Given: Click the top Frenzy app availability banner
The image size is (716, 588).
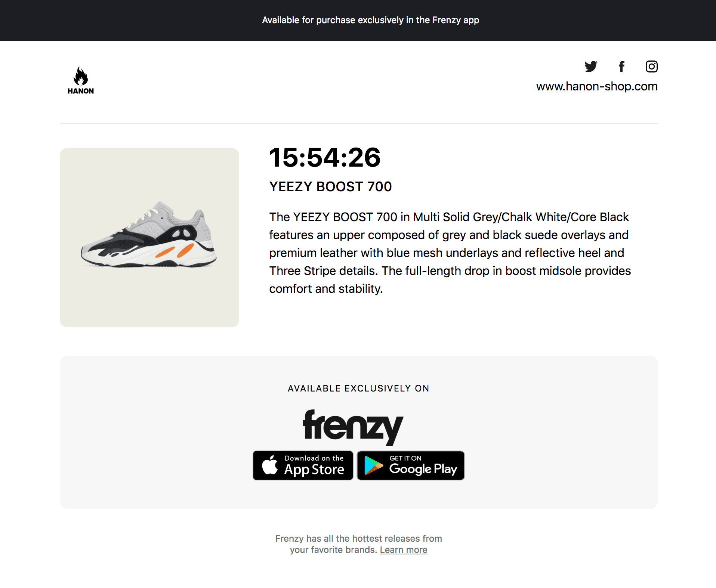Looking at the screenshot, I should [370, 20].
